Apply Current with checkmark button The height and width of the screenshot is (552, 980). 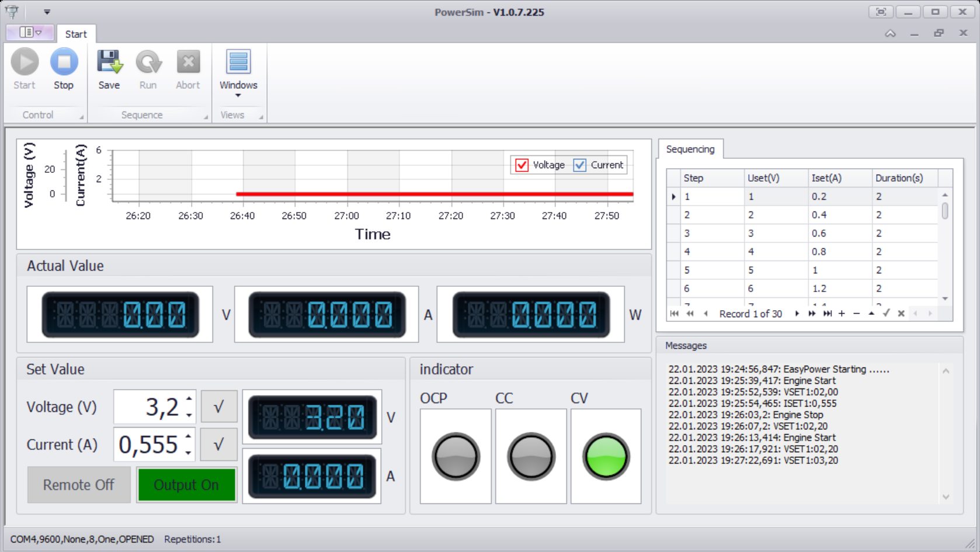click(x=218, y=445)
